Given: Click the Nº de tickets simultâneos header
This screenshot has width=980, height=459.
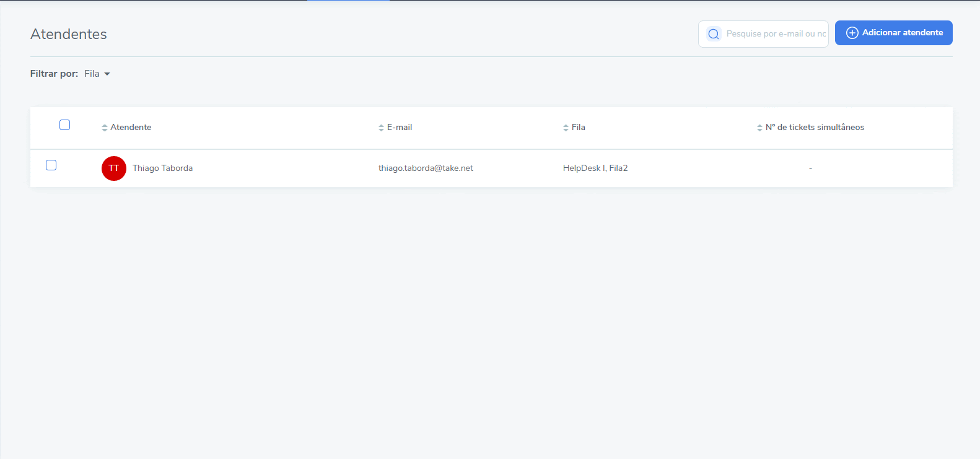Looking at the screenshot, I should pyautogui.click(x=815, y=128).
